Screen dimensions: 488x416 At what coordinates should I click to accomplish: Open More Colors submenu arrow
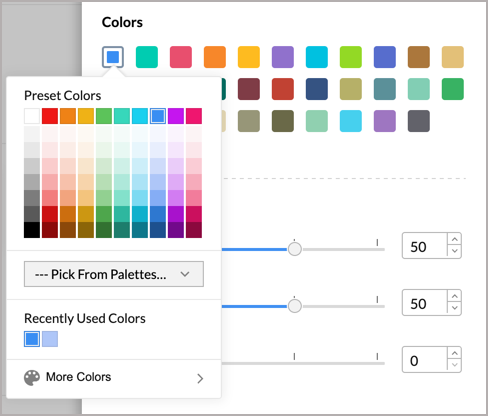(x=200, y=378)
